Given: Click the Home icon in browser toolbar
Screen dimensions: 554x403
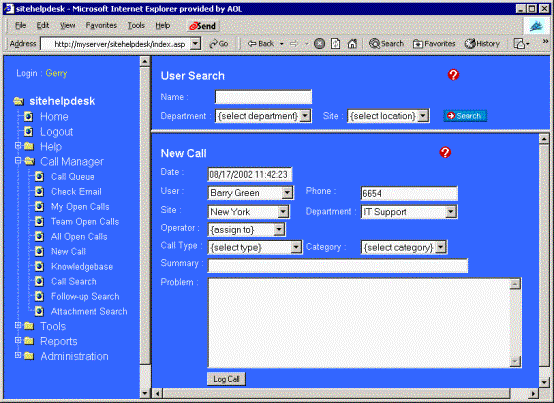Looking at the screenshot, I should (x=352, y=43).
